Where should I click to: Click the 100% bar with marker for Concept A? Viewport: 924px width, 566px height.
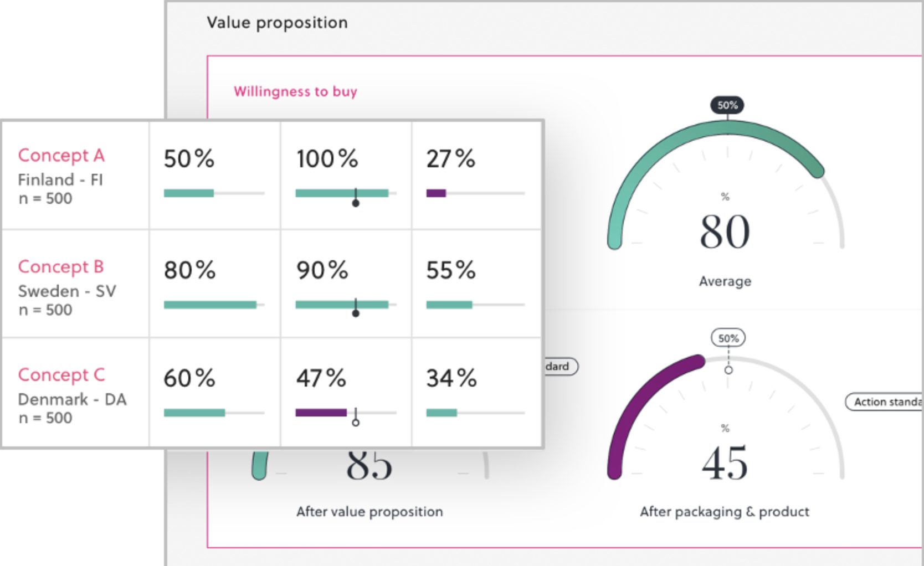(x=346, y=193)
